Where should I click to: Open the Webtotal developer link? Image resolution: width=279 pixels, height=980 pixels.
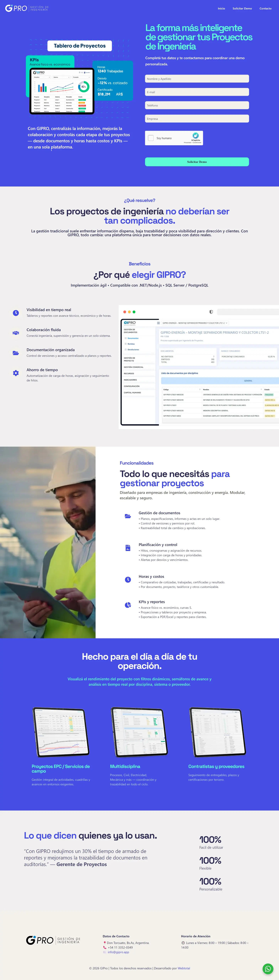(183, 968)
